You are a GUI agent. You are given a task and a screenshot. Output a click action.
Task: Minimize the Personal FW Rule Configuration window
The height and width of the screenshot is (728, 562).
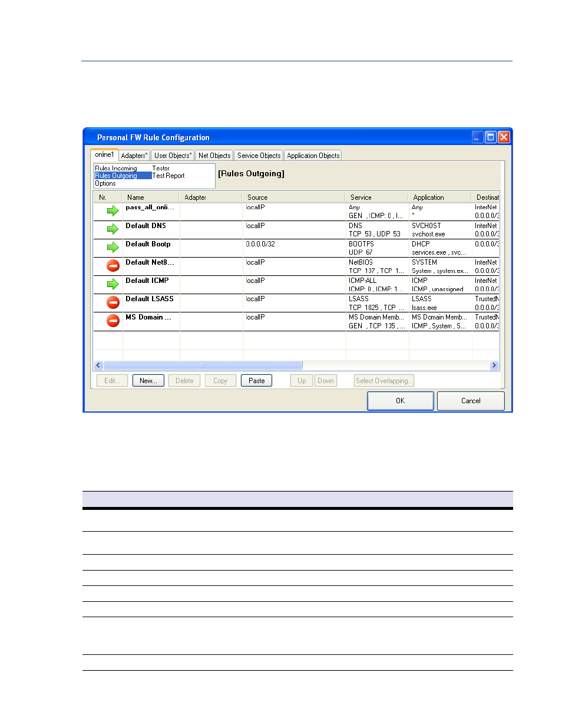click(x=478, y=137)
